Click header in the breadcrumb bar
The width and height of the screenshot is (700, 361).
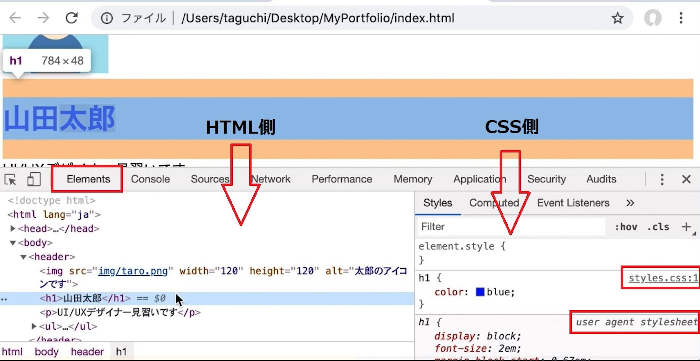coord(87,352)
